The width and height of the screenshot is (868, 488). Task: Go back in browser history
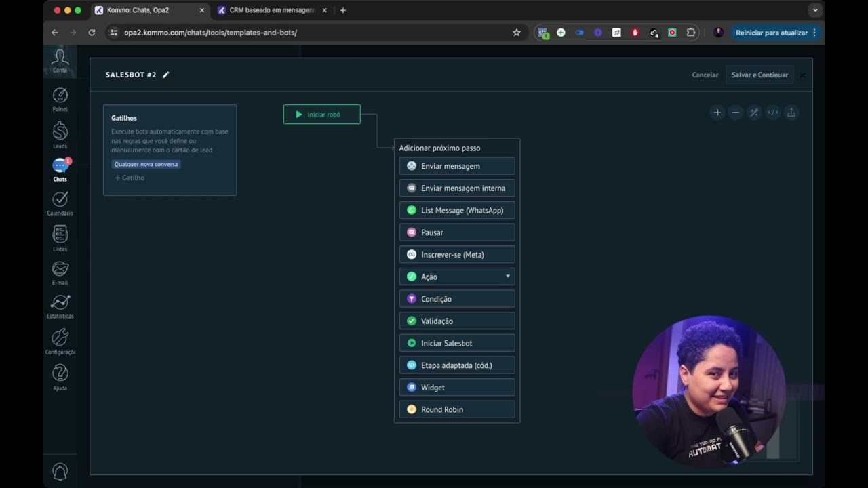(x=55, y=33)
